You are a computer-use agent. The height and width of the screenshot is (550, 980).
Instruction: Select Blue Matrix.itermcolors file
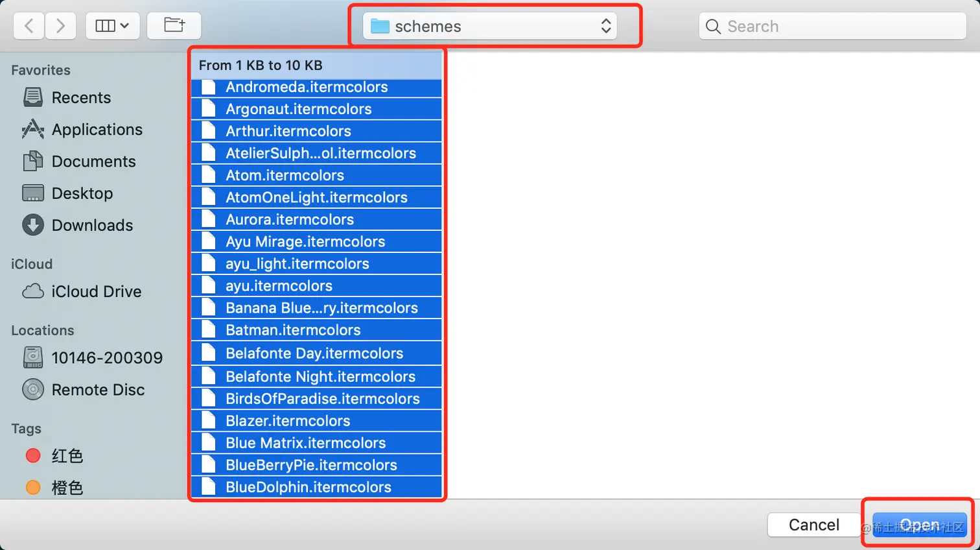(x=316, y=442)
